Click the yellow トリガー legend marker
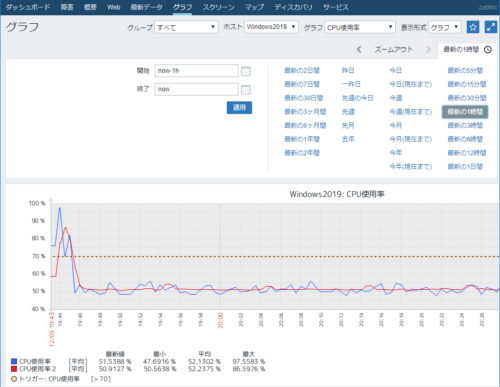This screenshot has height=387, width=500. [14, 379]
